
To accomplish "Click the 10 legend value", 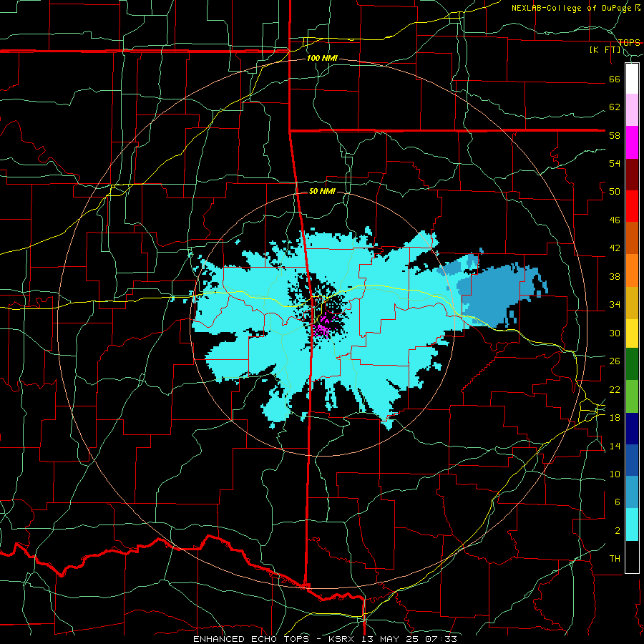I will pyautogui.click(x=615, y=474).
